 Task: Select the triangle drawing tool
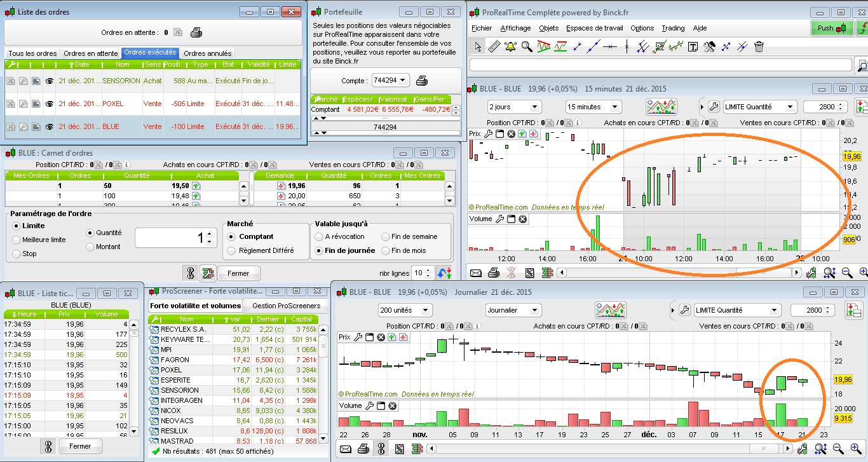pyautogui.click(x=543, y=46)
